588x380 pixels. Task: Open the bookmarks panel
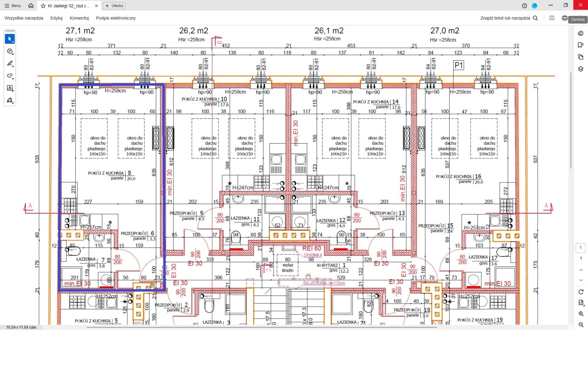click(581, 45)
